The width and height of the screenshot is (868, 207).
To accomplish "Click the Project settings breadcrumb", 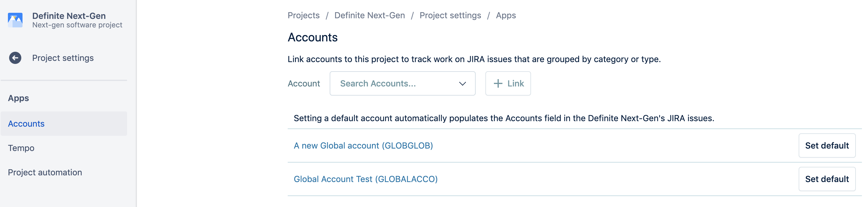I will [x=450, y=16].
